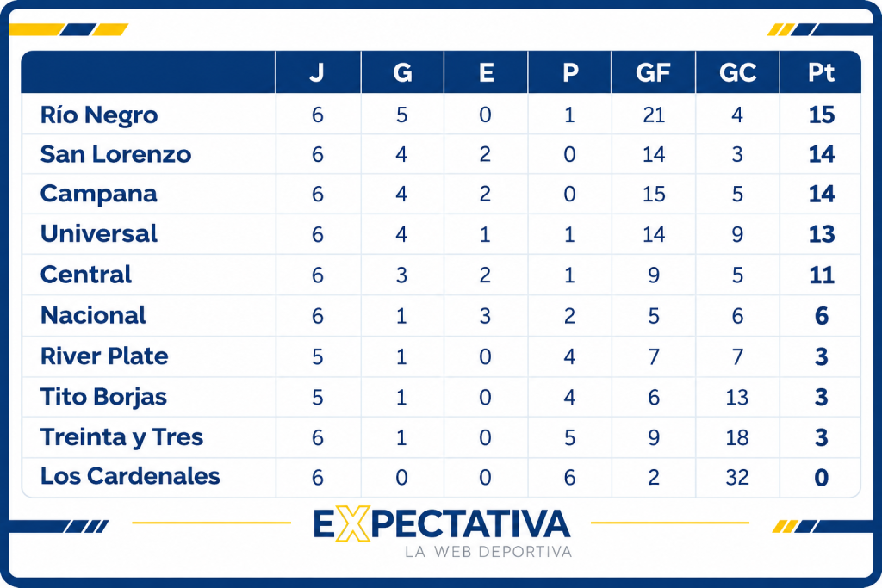This screenshot has width=882, height=588.
Task: Select the GC column header
Action: pos(737,72)
